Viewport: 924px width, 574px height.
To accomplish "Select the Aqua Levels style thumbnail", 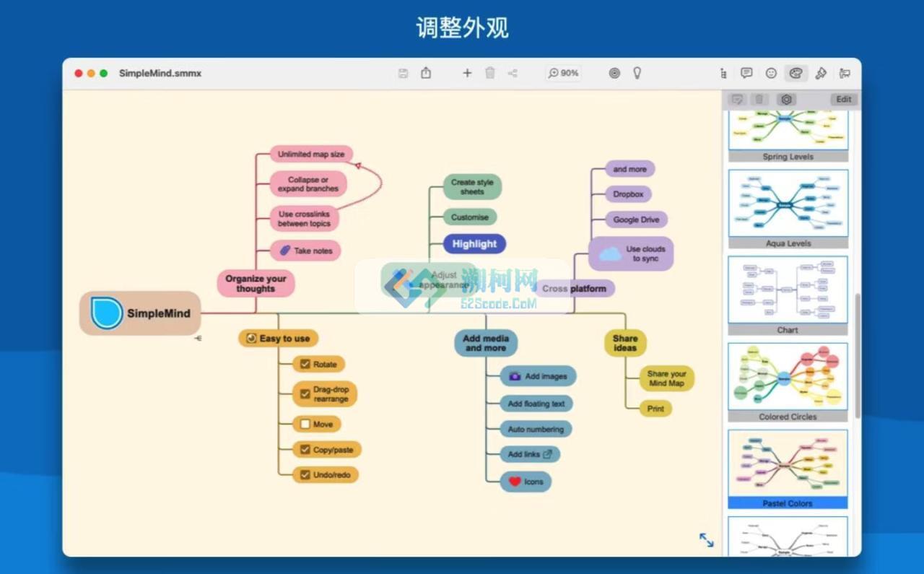I will 788,209.
